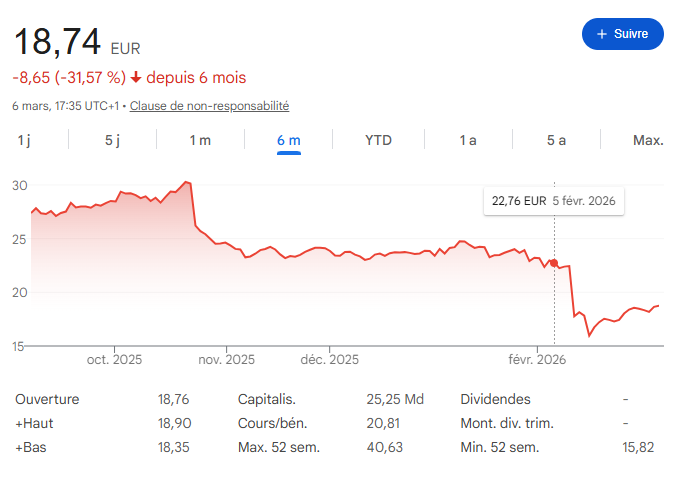Click the red data point marker on chart
This screenshot has width=673, height=479.
point(554,262)
